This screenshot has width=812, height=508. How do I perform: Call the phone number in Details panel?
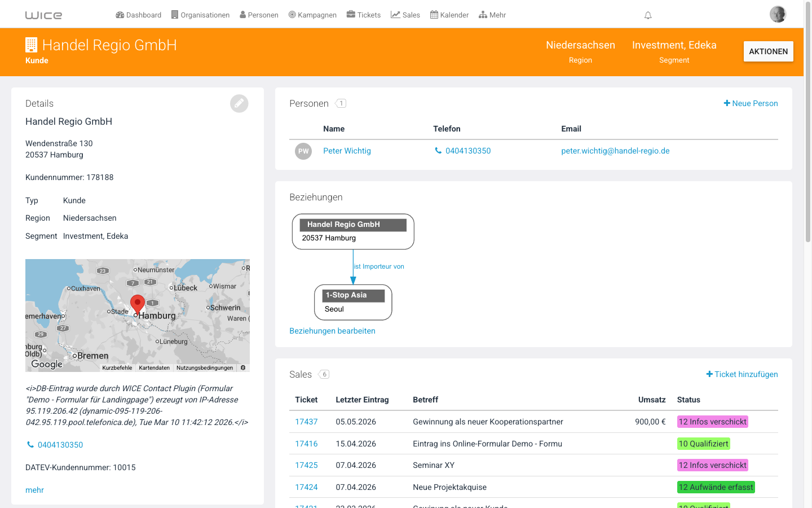(55, 445)
